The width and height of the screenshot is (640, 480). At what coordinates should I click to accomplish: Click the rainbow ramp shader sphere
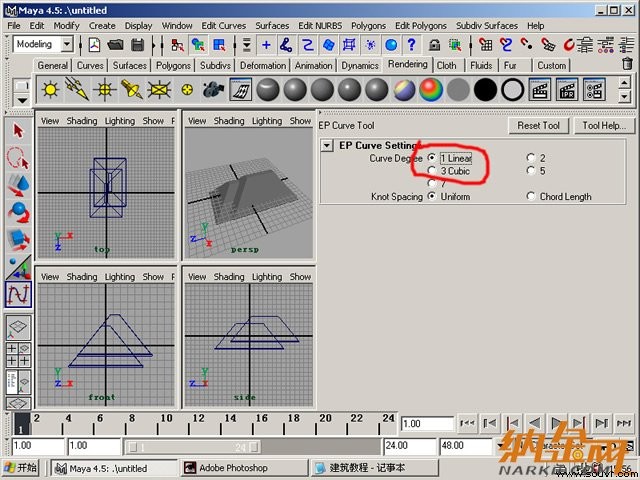pos(431,89)
